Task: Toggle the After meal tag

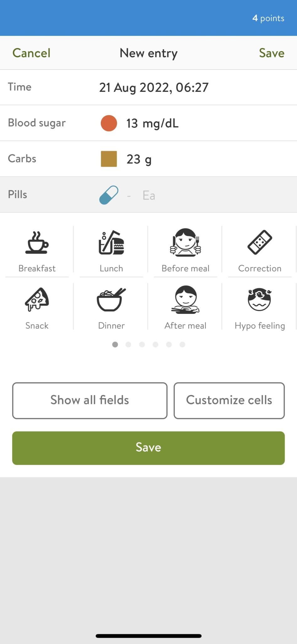Action: click(185, 307)
